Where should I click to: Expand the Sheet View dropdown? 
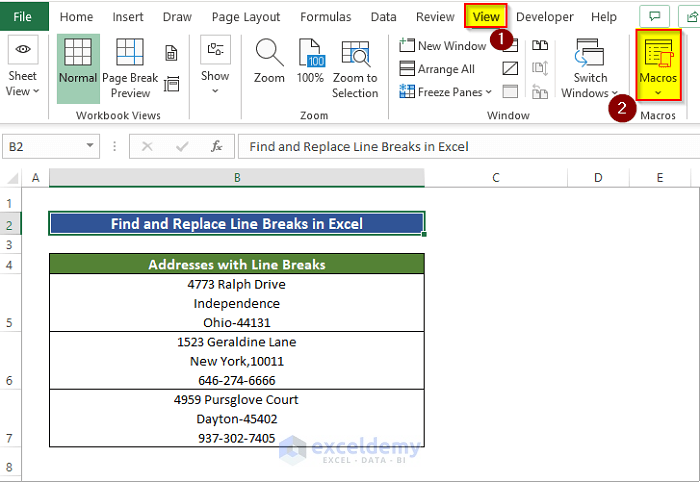(x=23, y=68)
